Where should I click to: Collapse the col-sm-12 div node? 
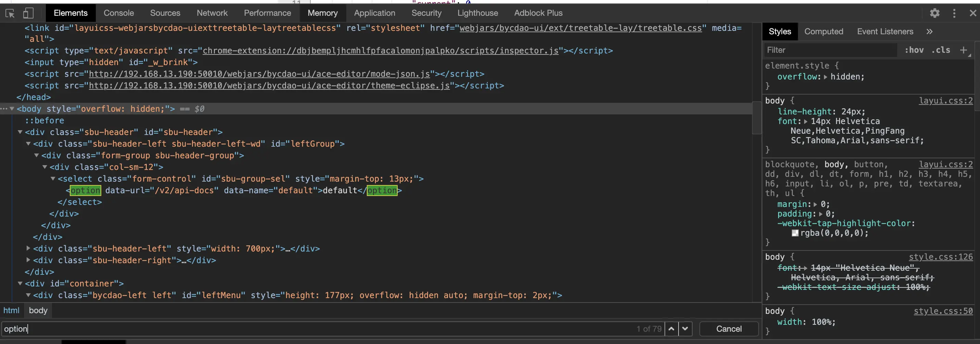click(x=45, y=167)
